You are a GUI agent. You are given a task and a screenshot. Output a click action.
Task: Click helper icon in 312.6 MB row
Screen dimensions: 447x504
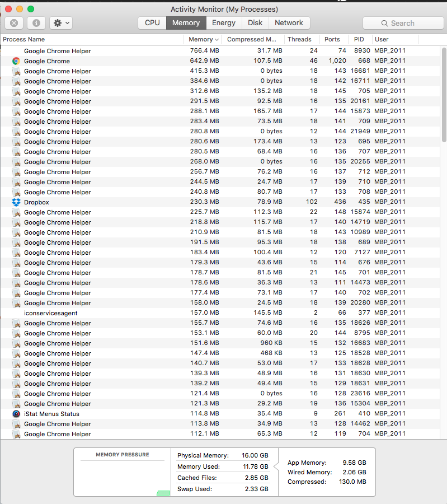coord(16,91)
